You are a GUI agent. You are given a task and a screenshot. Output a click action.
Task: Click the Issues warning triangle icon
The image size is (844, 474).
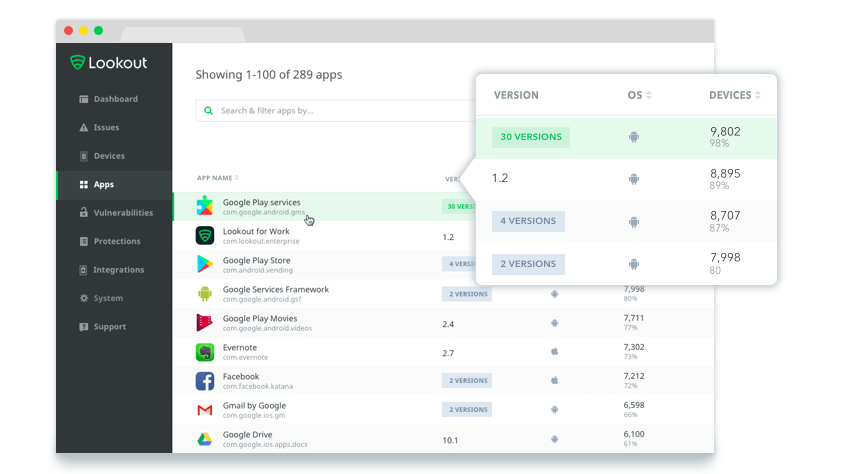[83, 128]
